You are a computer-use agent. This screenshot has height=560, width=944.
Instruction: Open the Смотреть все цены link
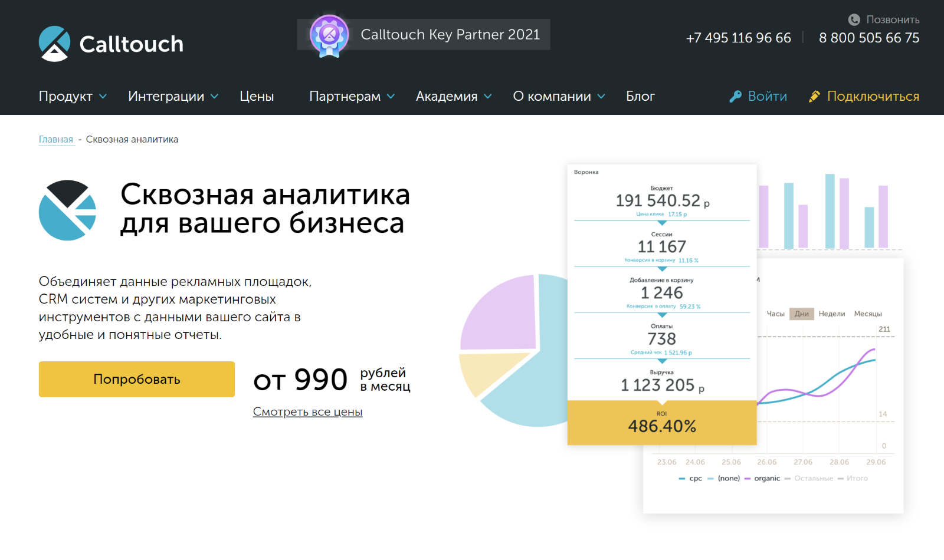307,411
